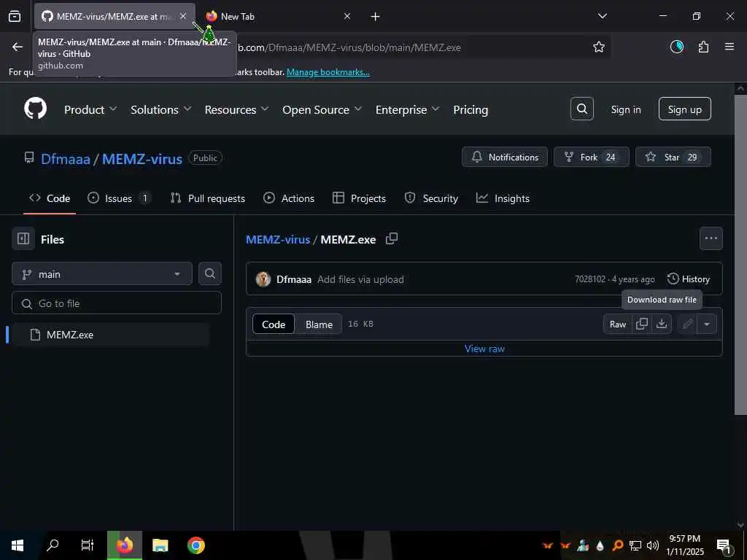Screen dimensions: 747x560
Task: Click the Sign in link
Action: click(x=625, y=109)
